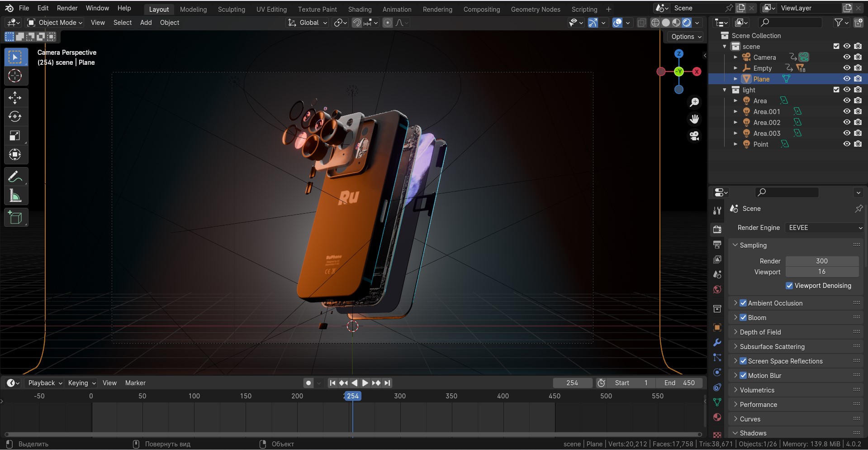Click the End frame field
868x450 pixels.
point(679,383)
